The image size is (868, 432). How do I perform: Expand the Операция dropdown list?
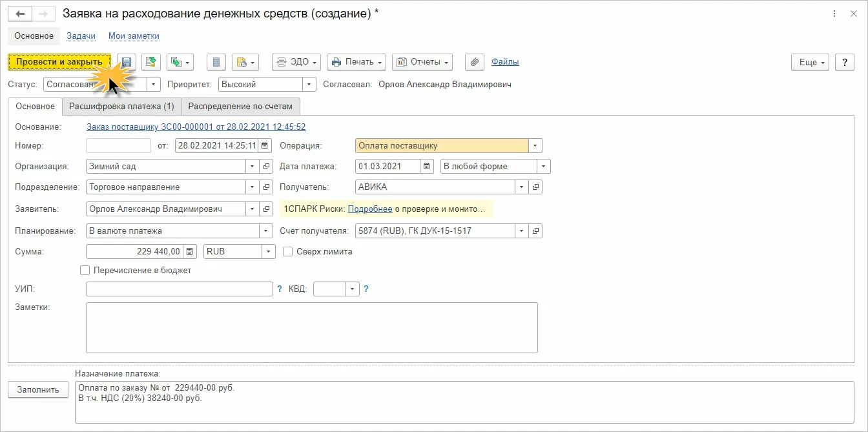[x=535, y=145]
